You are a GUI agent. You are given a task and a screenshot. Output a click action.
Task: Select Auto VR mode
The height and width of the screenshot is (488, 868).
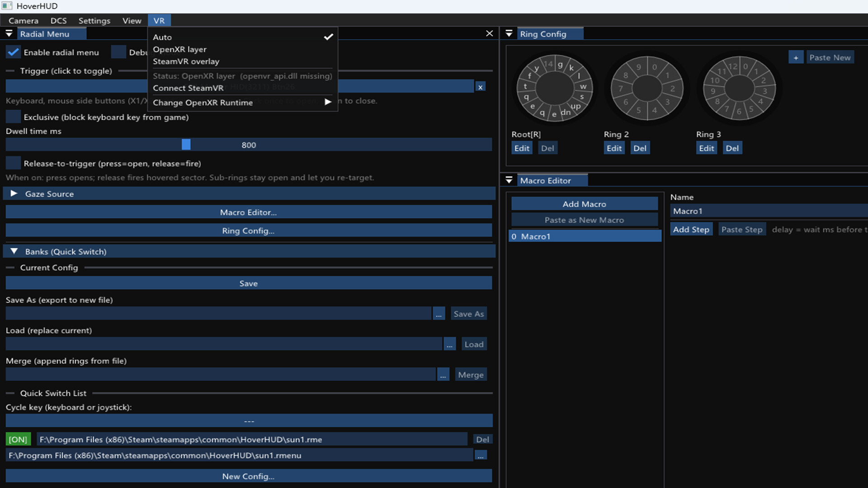click(243, 37)
